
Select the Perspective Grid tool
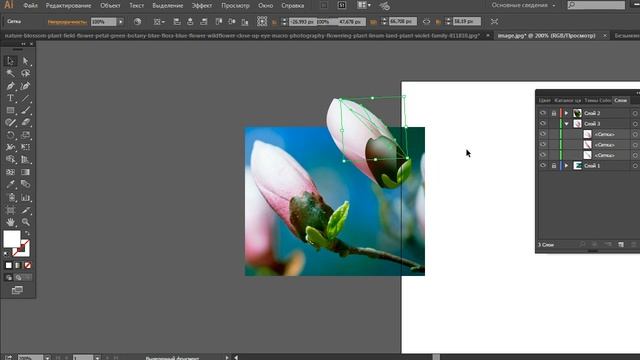point(25,160)
